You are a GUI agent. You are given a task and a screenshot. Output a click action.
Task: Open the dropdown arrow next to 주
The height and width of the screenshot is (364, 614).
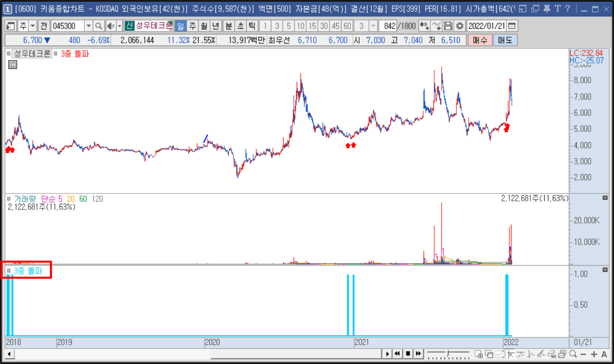tap(33, 26)
